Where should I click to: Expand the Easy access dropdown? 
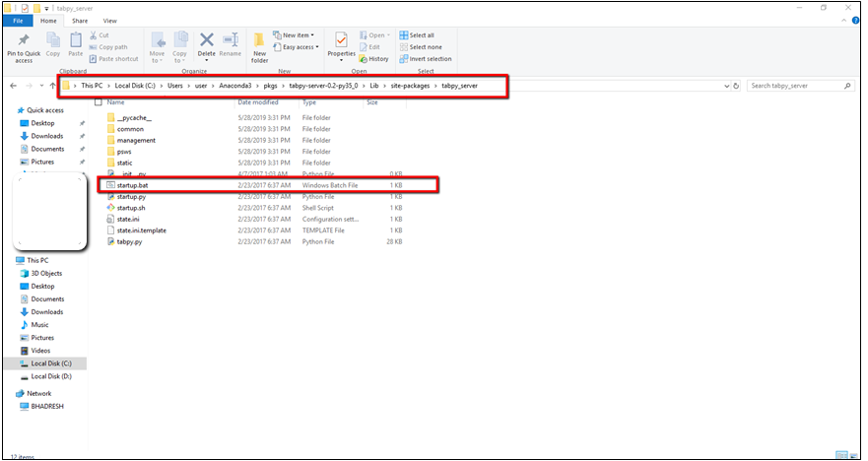click(298, 47)
